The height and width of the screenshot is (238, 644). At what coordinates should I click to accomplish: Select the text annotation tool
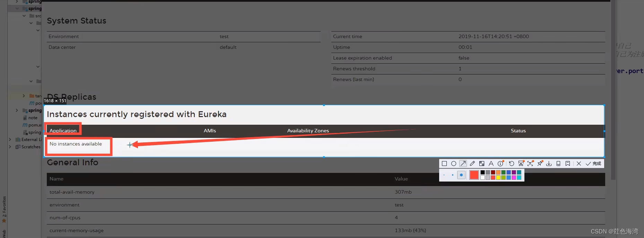pyautogui.click(x=491, y=164)
